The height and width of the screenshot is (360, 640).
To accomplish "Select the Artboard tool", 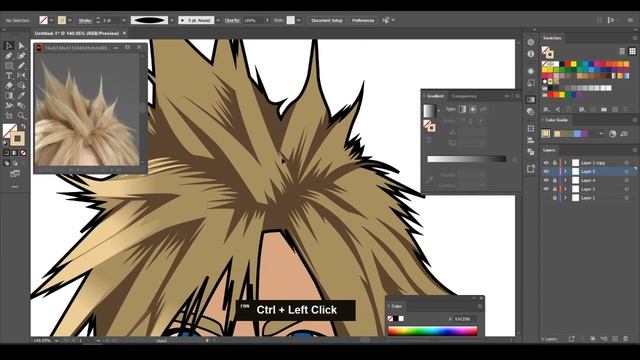I will 9,116.
